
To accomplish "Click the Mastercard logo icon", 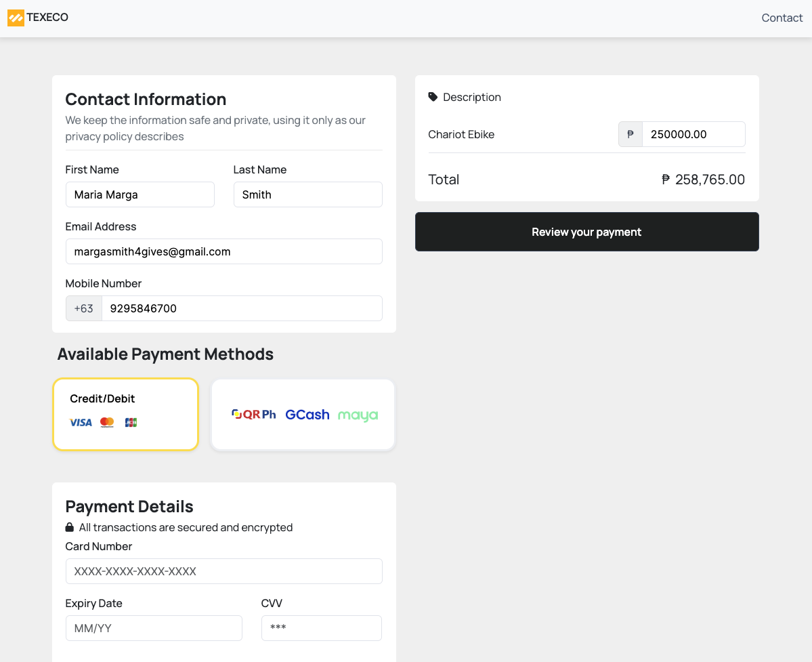I will point(107,422).
